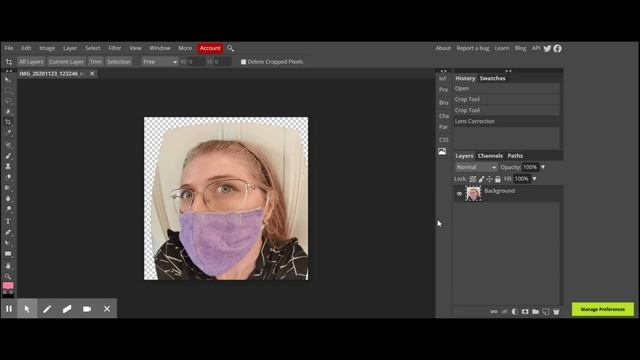Select the Eraser tool

(x=8, y=178)
